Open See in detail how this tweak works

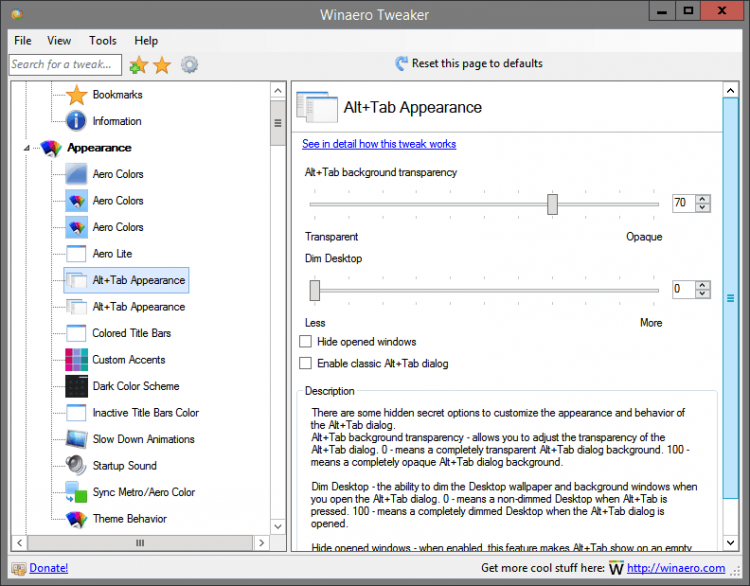(x=379, y=144)
